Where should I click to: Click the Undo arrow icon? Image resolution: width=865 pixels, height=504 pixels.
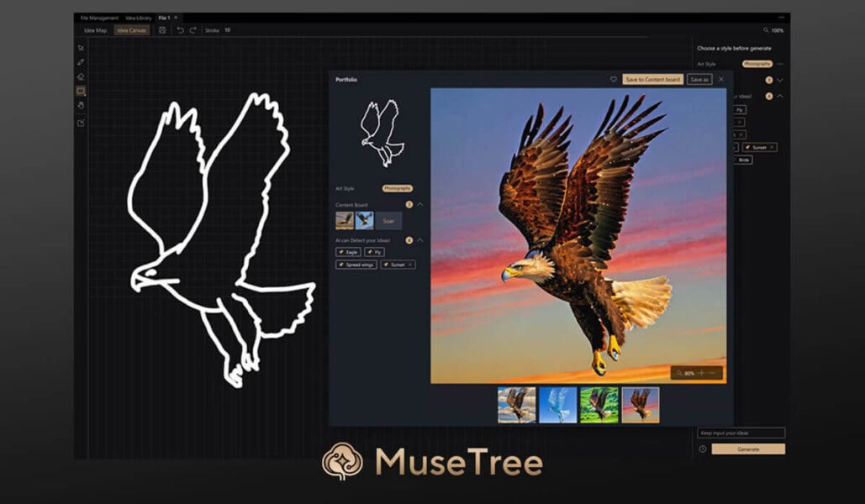[181, 30]
